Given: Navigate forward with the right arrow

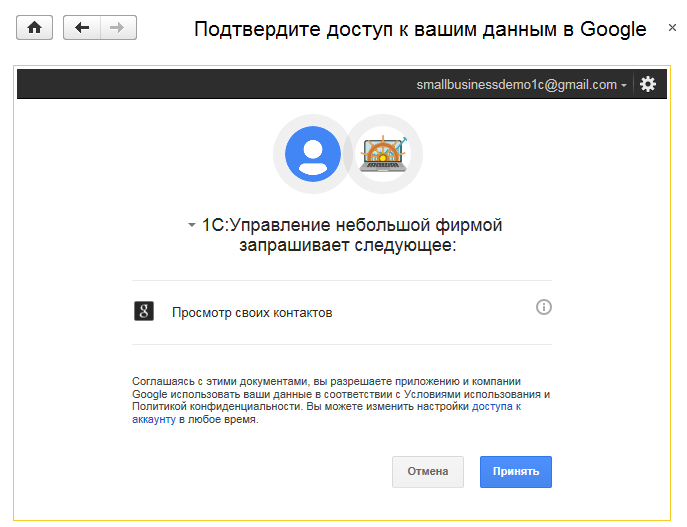Looking at the screenshot, I should 118,28.
